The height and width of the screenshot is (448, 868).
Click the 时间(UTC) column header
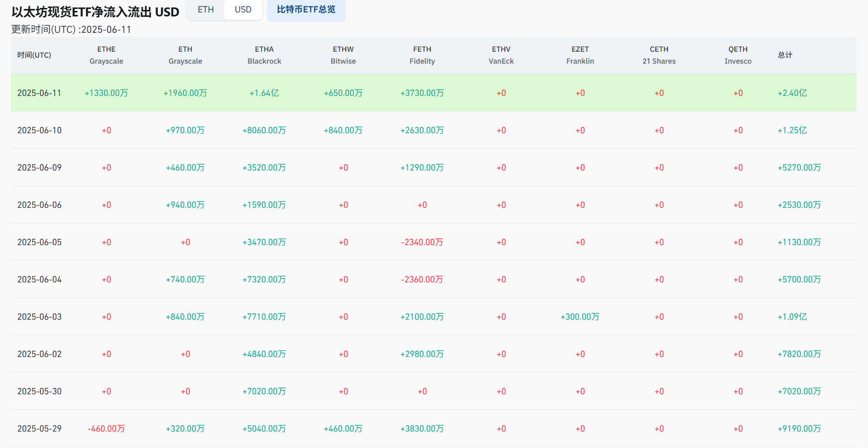pyautogui.click(x=34, y=55)
